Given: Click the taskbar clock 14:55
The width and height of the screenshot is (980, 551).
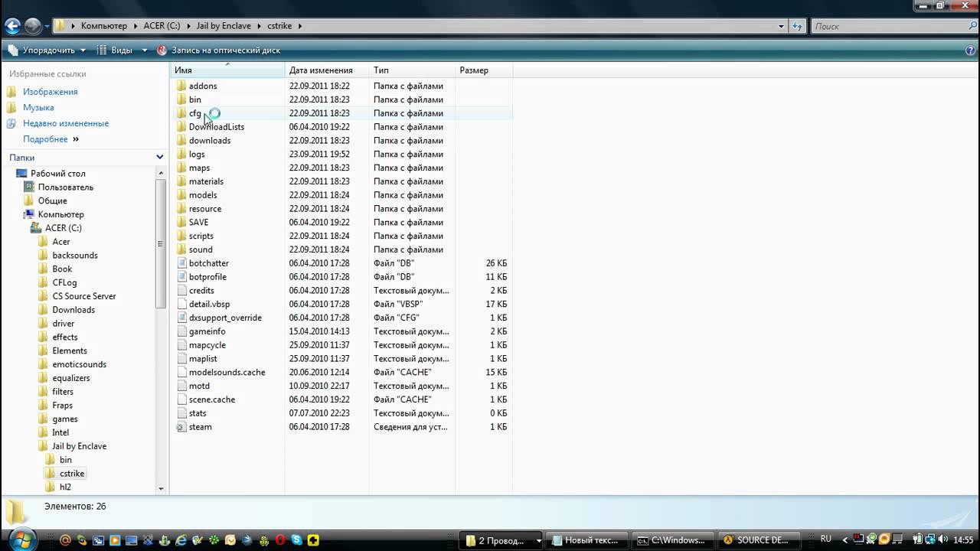Looking at the screenshot, I should 964,540.
